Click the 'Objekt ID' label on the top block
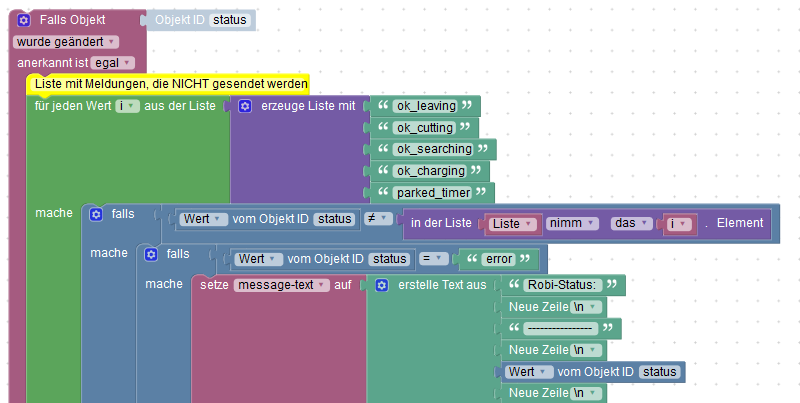 pos(180,20)
